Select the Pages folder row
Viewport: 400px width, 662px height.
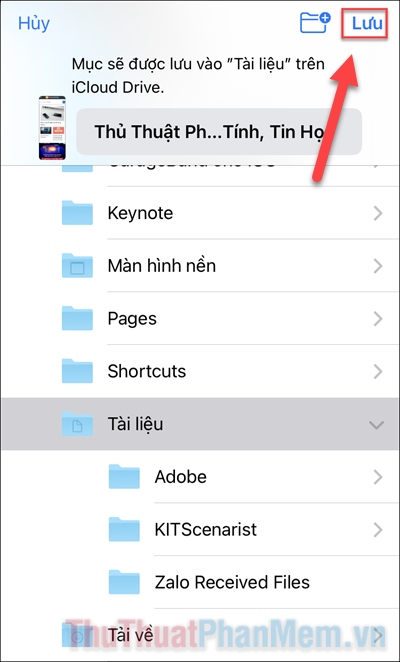(x=200, y=318)
